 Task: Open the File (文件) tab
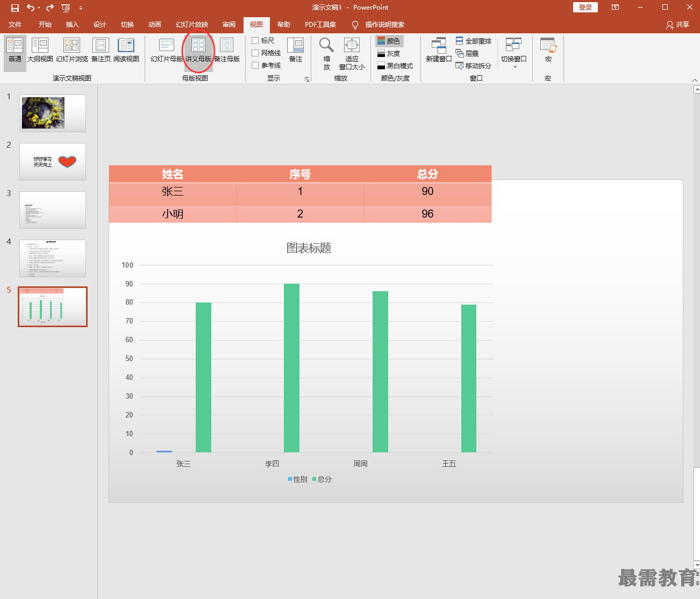[15, 25]
